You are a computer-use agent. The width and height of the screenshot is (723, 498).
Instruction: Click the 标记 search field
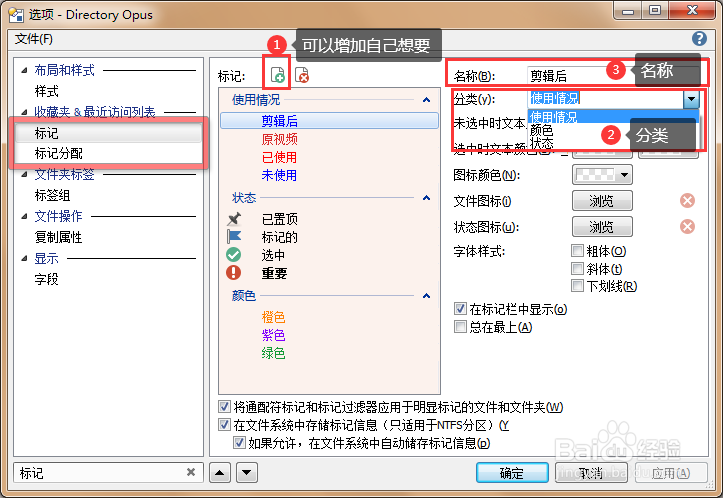101,473
